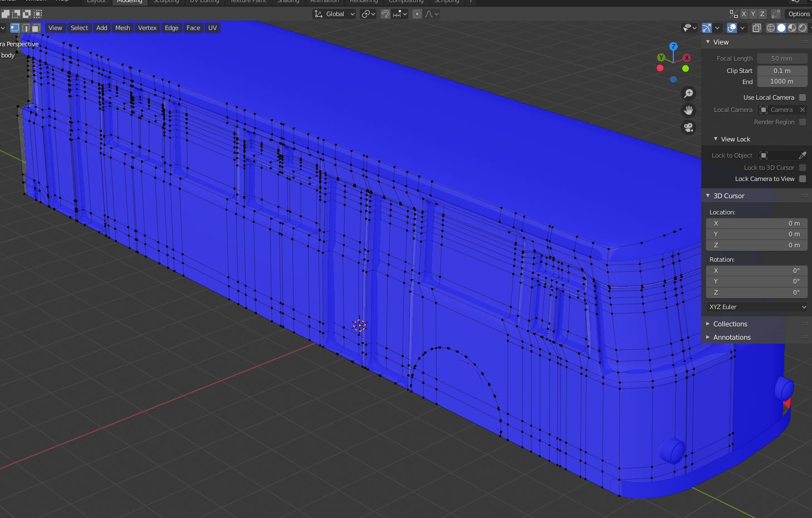Switch to face select mode

[36, 28]
